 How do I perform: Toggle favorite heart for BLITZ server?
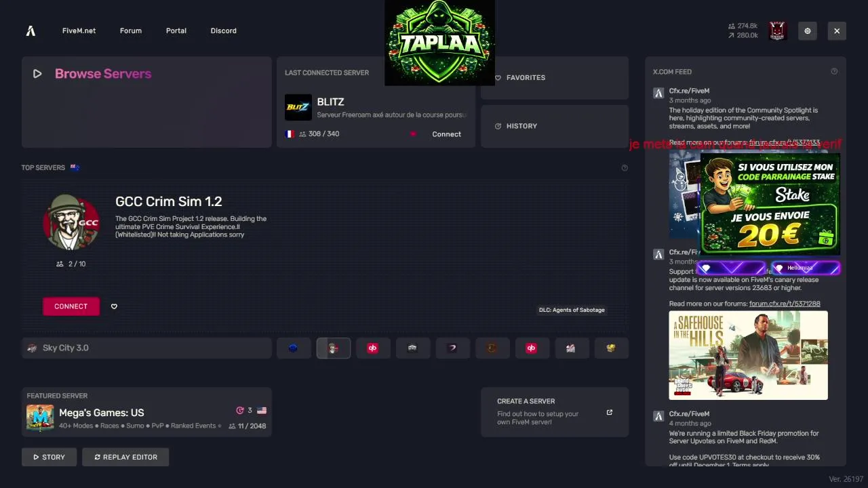(412, 134)
